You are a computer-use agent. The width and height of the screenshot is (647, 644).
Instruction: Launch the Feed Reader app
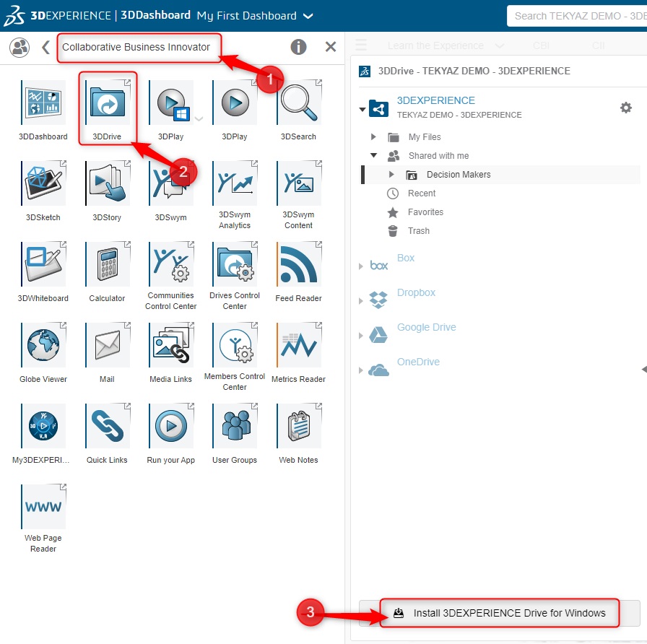coord(299,264)
